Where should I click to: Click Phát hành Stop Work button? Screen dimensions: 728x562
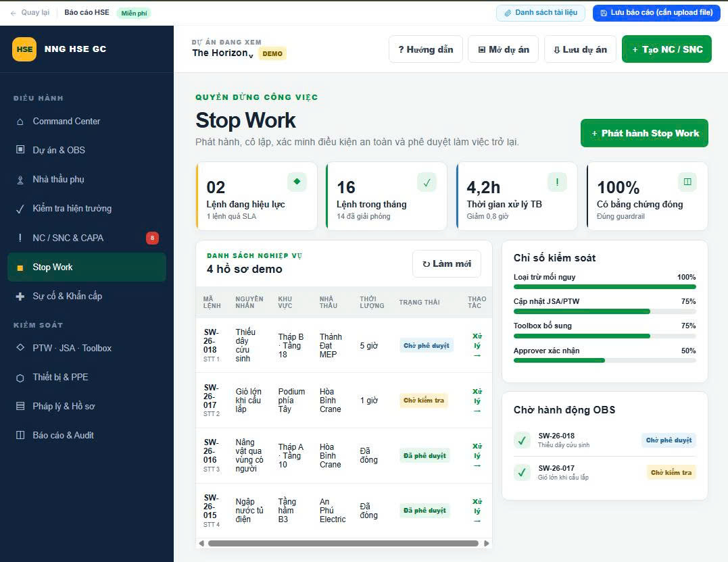point(644,133)
